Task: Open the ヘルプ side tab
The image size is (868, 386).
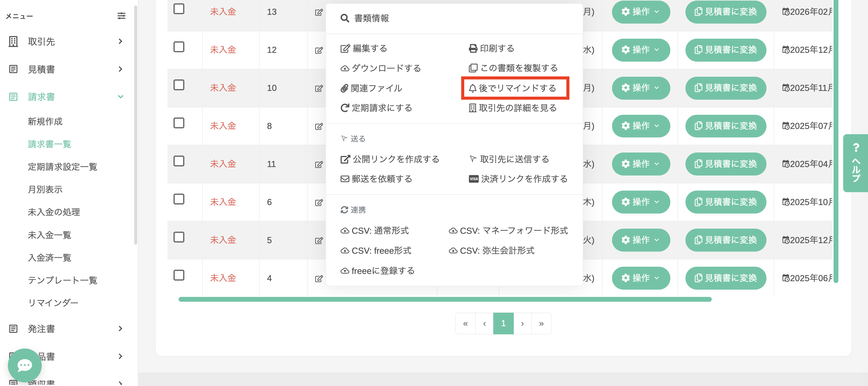Action: pos(856,163)
